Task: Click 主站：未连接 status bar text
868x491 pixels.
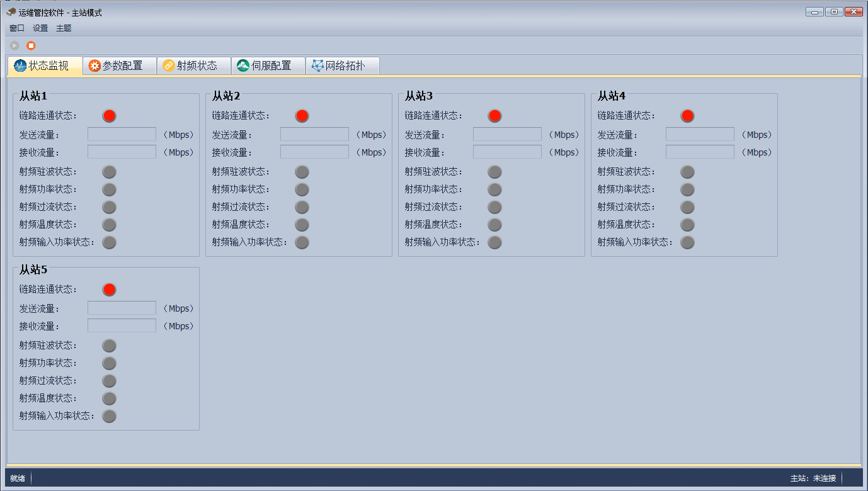Action: [x=813, y=478]
